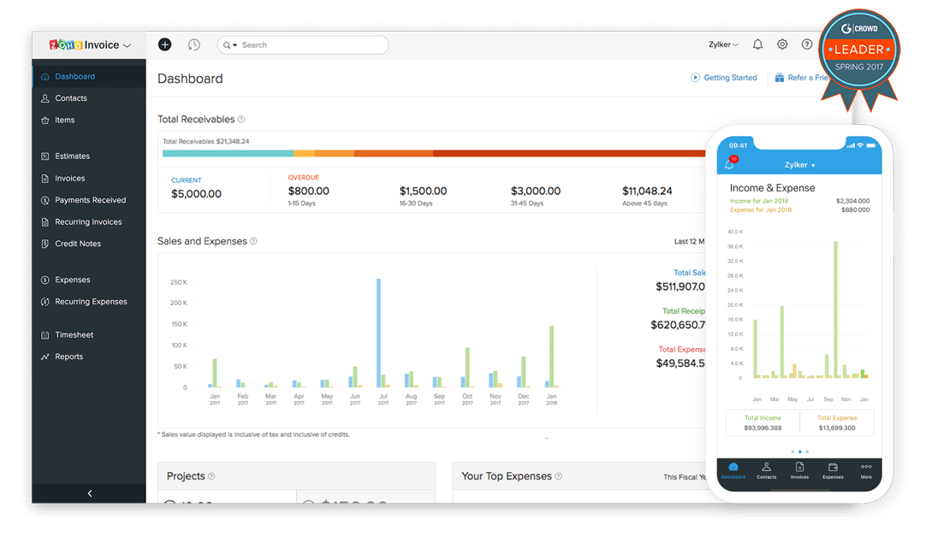
Task: Click the plus quick-create icon
Action: (165, 44)
